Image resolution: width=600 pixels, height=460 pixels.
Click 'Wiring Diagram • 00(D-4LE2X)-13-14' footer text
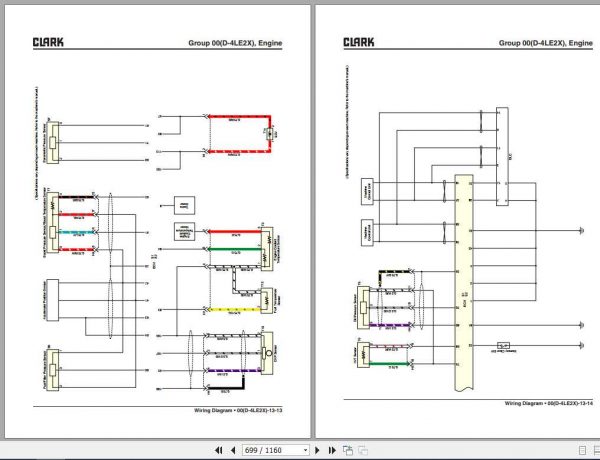(x=549, y=403)
